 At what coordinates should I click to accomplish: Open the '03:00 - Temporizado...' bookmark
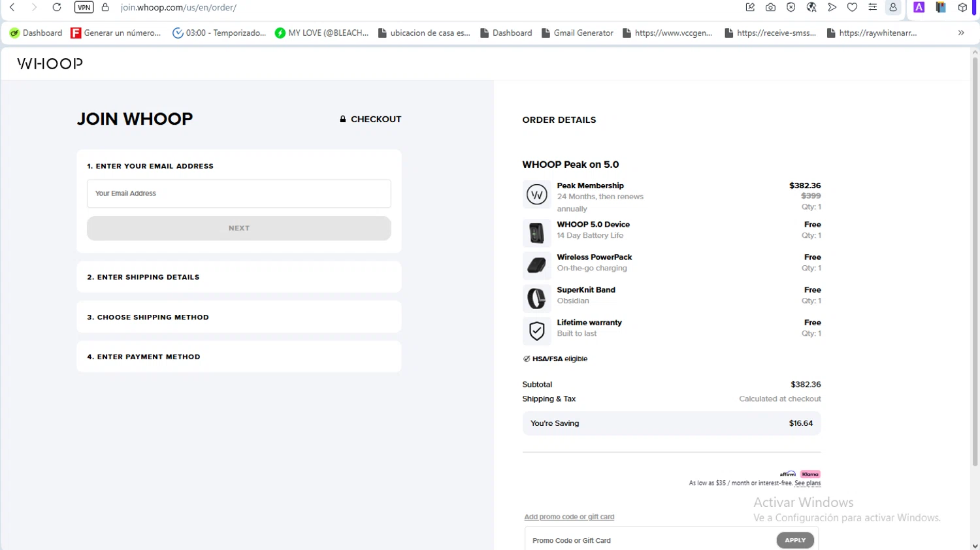click(219, 33)
